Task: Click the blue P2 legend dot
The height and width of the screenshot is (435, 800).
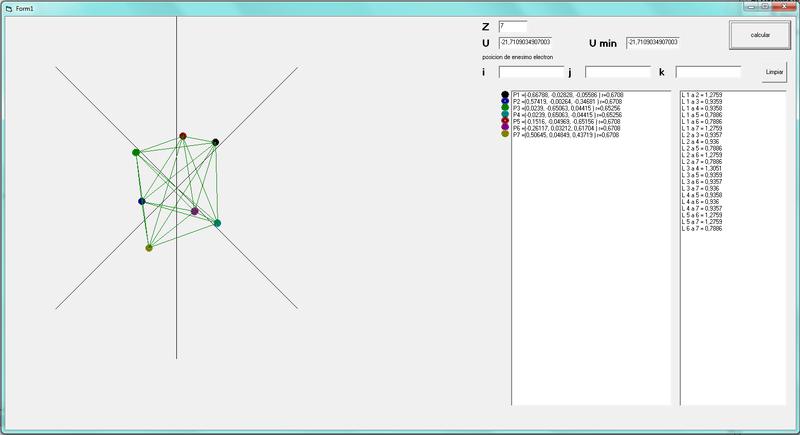Action: tap(505, 102)
